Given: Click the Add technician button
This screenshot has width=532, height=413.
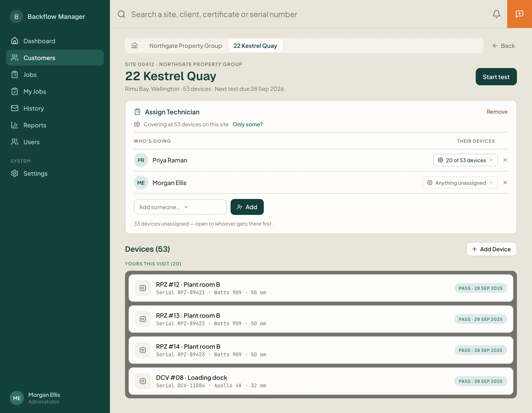Looking at the screenshot, I should 247,207.
